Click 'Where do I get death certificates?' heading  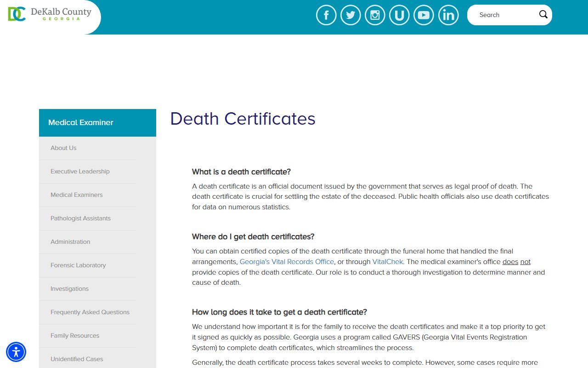pos(253,237)
